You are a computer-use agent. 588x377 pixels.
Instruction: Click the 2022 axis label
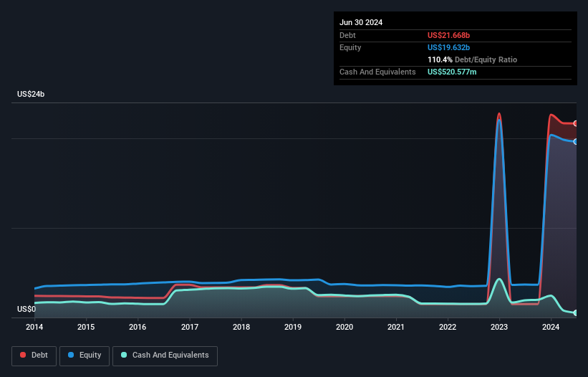point(448,327)
